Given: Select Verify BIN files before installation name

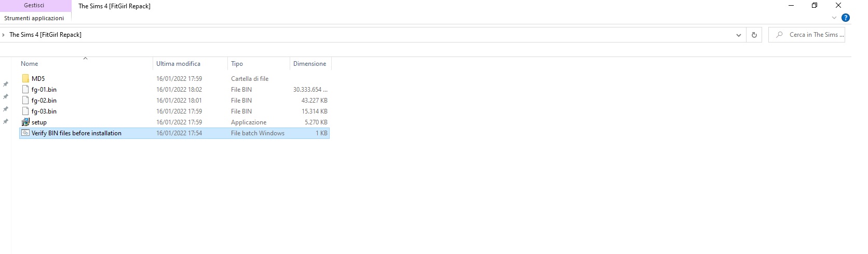Looking at the screenshot, I should pos(76,133).
